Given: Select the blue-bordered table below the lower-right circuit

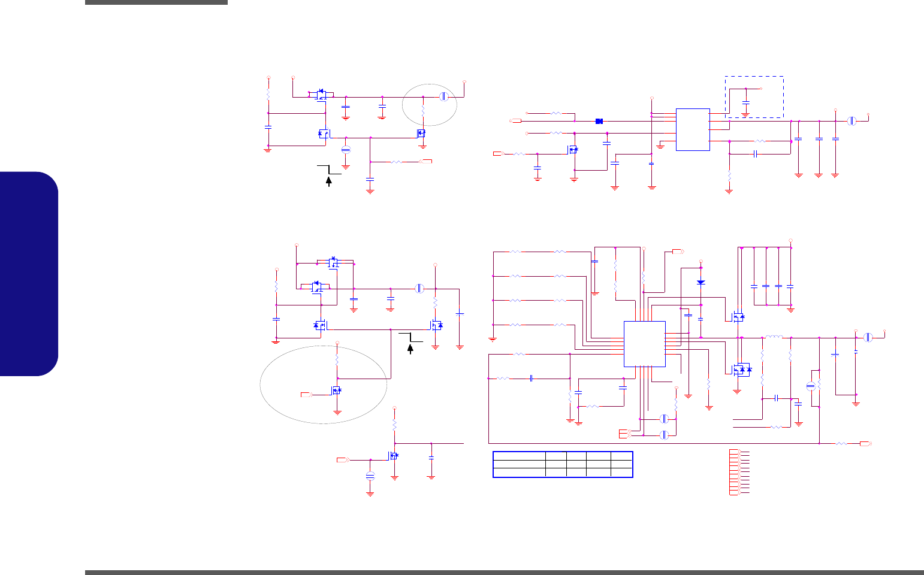Looking at the screenshot, I should click(x=563, y=464).
